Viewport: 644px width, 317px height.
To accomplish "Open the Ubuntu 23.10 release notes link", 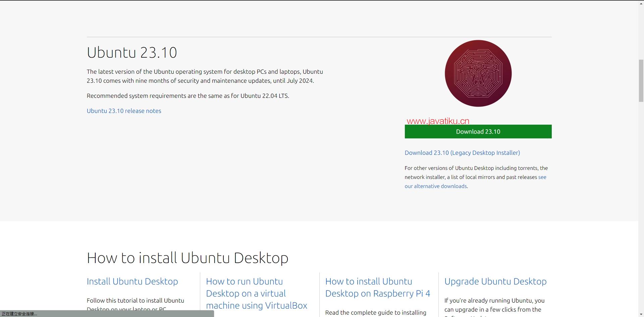I will click(x=124, y=111).
